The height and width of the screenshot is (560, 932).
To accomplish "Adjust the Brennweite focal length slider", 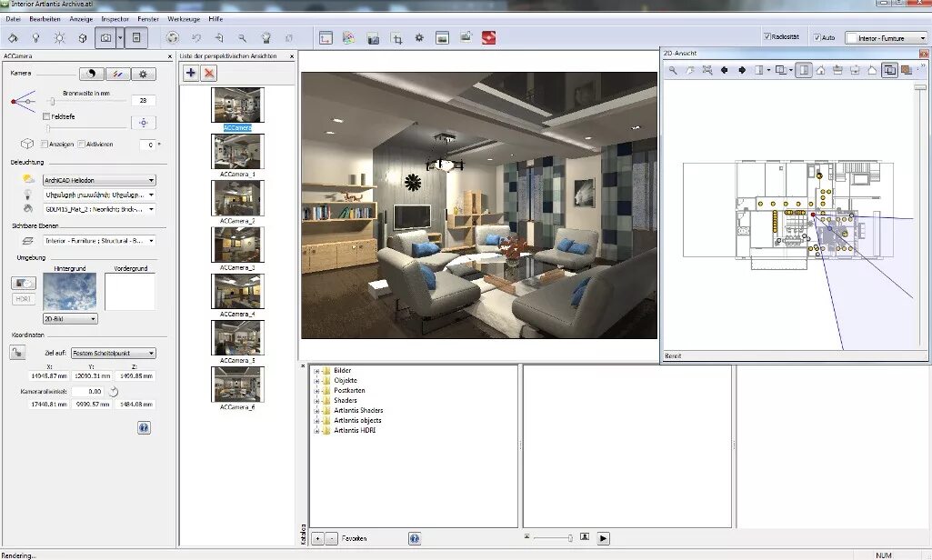I will click(x=52, y=101).
